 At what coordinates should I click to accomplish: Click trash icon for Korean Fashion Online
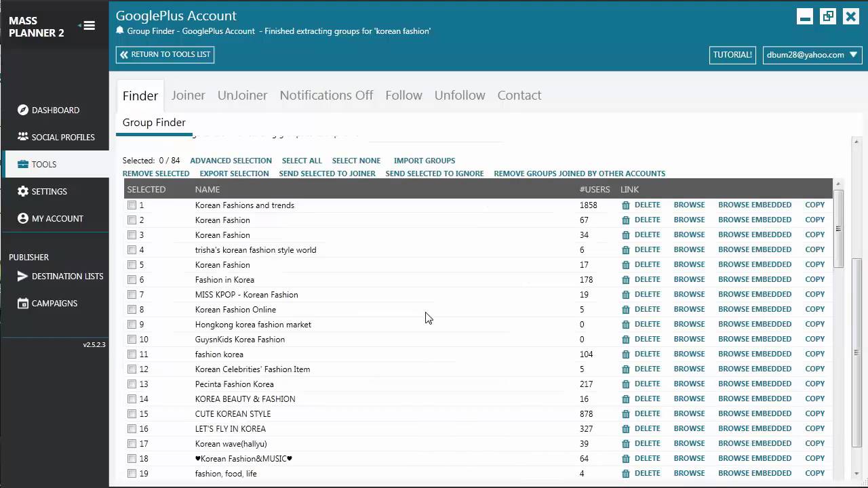626,310
